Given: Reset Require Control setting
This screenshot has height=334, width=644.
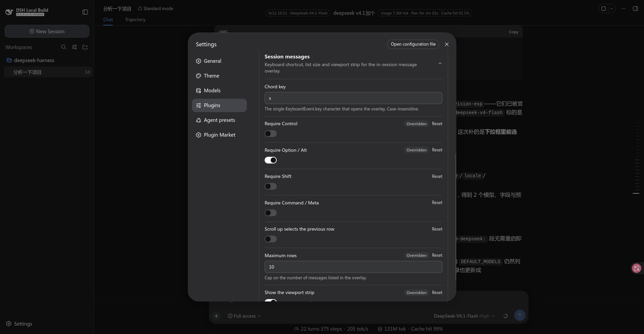Looking at the screenshot, I should (x=437, y=124).
